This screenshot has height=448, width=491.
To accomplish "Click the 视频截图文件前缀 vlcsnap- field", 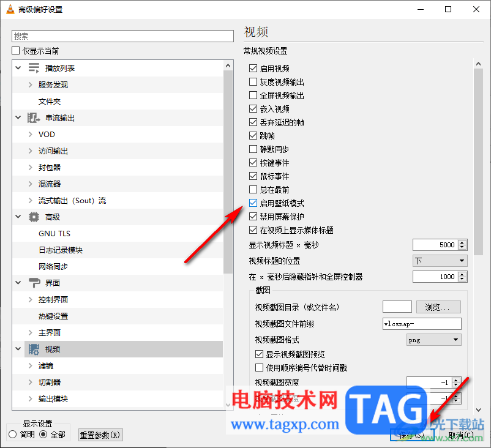I will click(x=422, y=324).
